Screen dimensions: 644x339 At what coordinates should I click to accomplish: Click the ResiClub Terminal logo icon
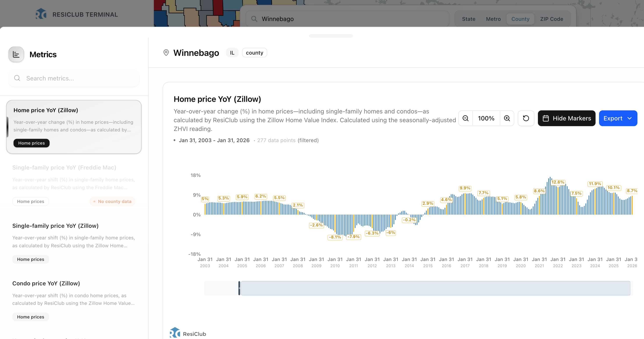click(x=41, y=14)
